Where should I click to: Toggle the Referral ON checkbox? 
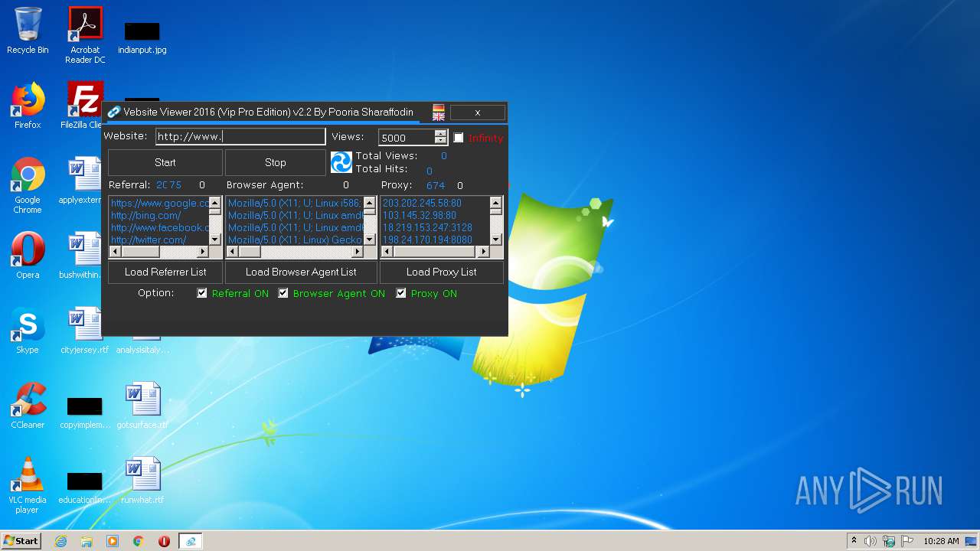tap(202, 293)
